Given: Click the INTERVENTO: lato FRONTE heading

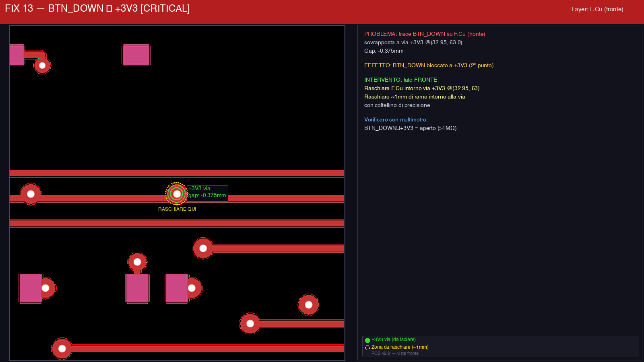Looking at the screenshot, I should point(400,80).
